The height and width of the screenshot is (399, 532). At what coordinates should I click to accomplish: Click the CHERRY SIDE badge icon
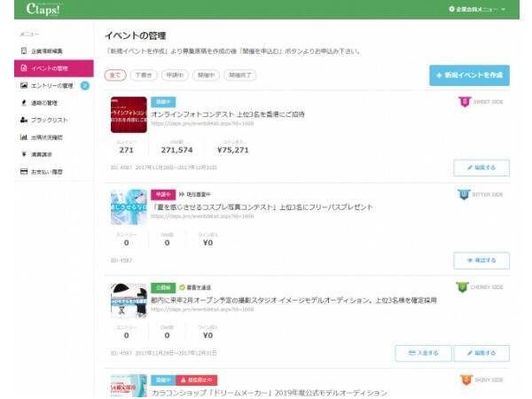[x=462, y=287]
